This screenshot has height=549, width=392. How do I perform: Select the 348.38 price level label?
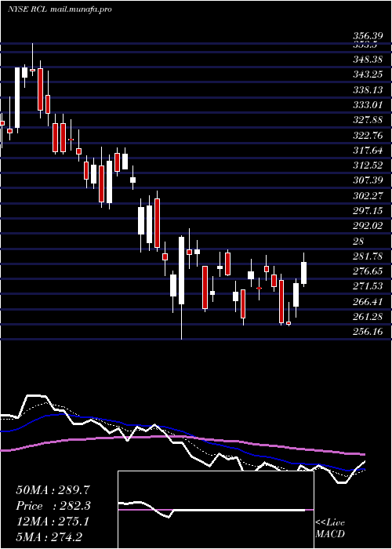click(368, 60)
